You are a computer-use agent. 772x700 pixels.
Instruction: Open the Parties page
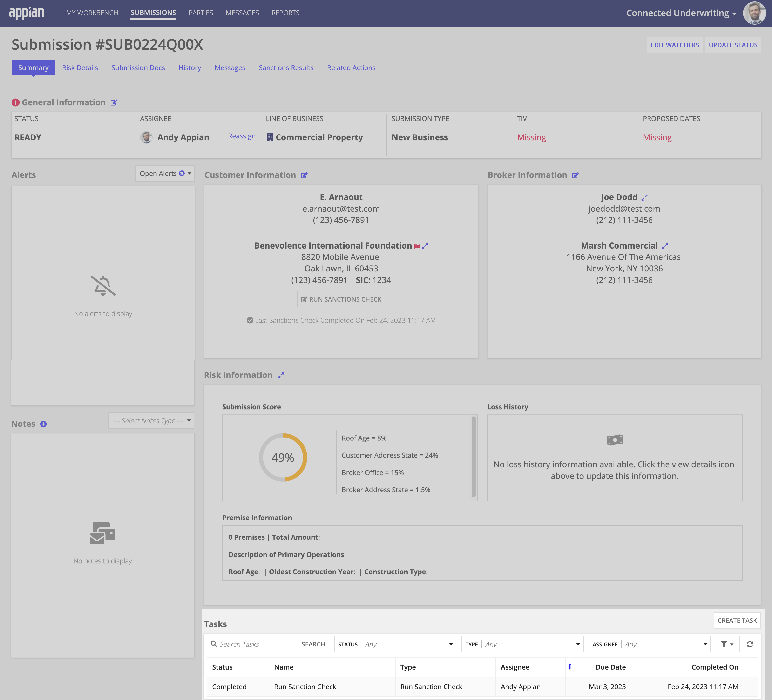[x=201, y=13]
